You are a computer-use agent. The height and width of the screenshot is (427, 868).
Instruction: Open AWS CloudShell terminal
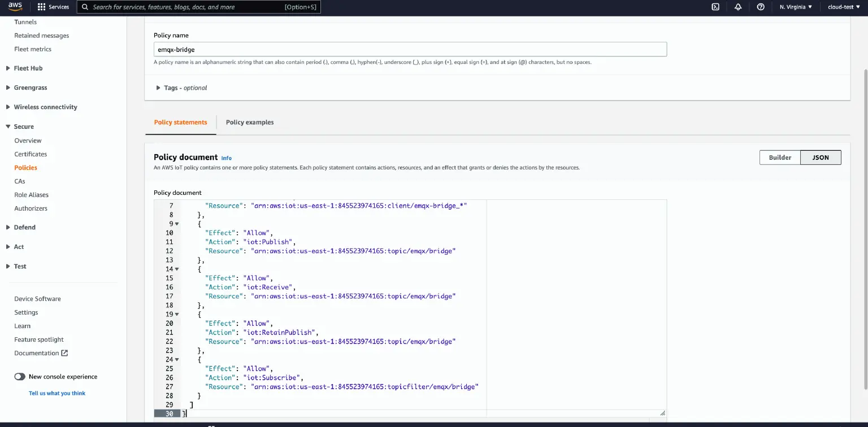(x=715, y=7)
